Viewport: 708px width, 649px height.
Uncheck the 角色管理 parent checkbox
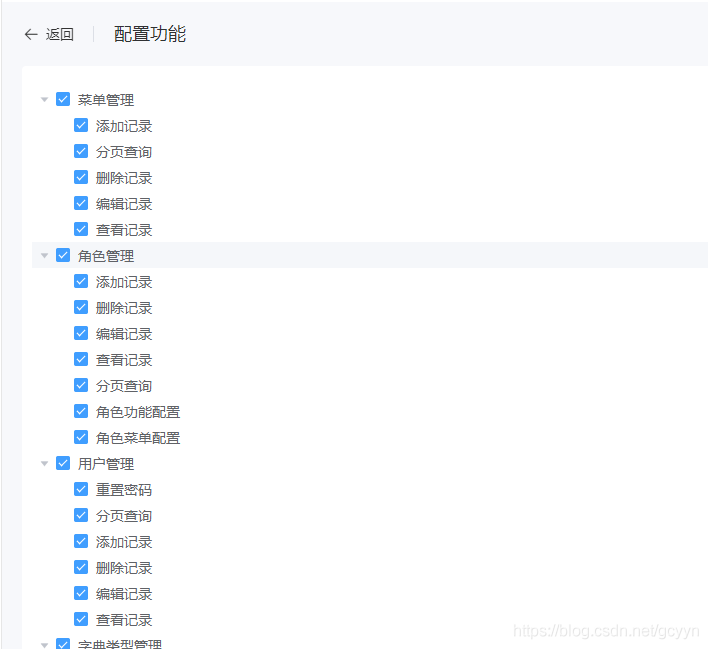pos(63,255)
